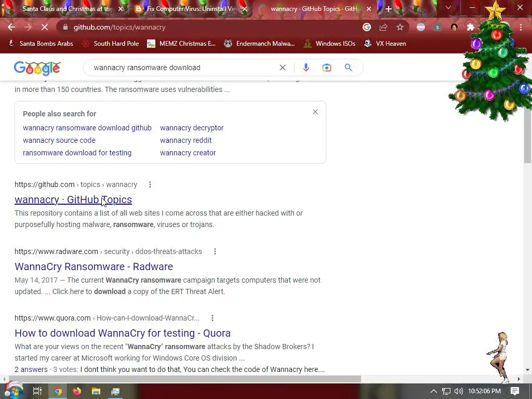Viewport: 532px width, 399px height.
Task: Click the Google search input field
Action: pos(183,68)
